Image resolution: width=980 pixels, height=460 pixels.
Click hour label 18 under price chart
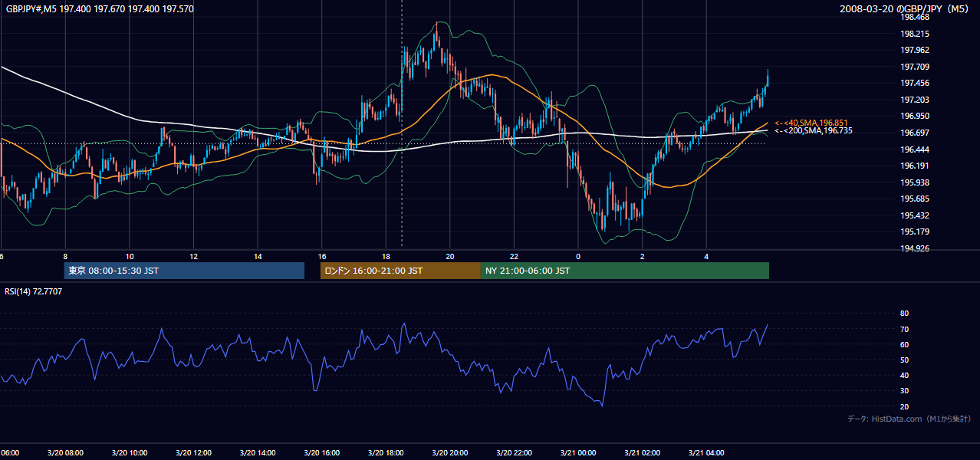click(386, 256)
